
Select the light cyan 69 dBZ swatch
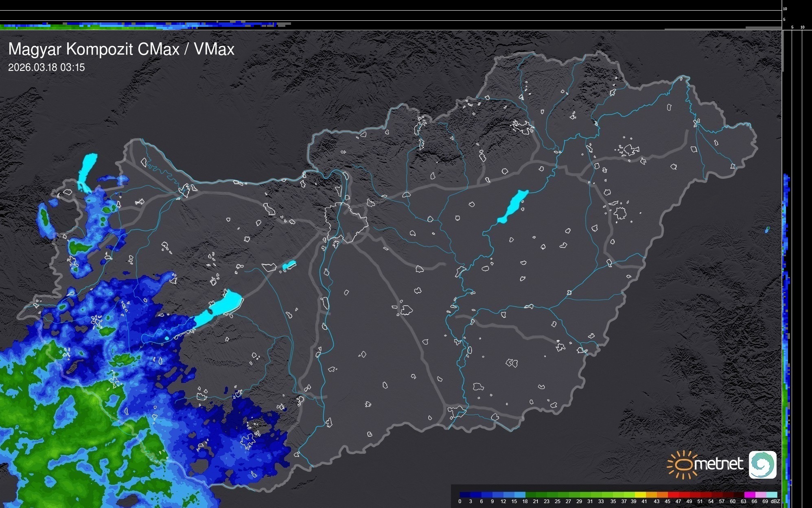pyautogui.click(x=771, y=495)
